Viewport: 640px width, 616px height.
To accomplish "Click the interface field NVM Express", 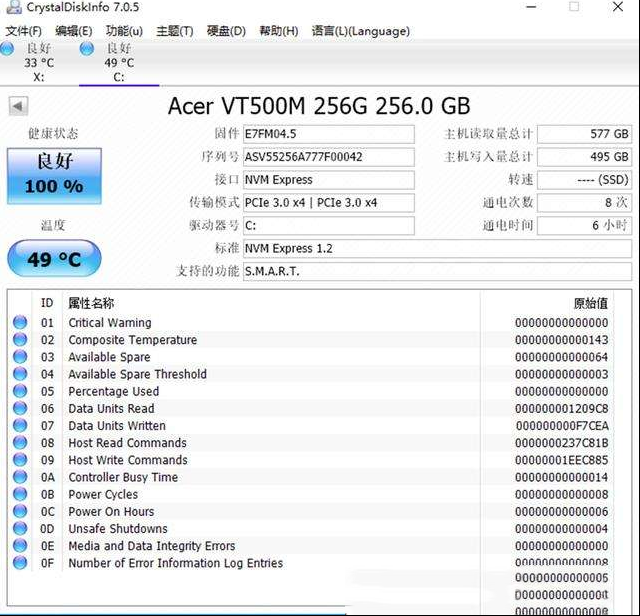I will 329,180.
